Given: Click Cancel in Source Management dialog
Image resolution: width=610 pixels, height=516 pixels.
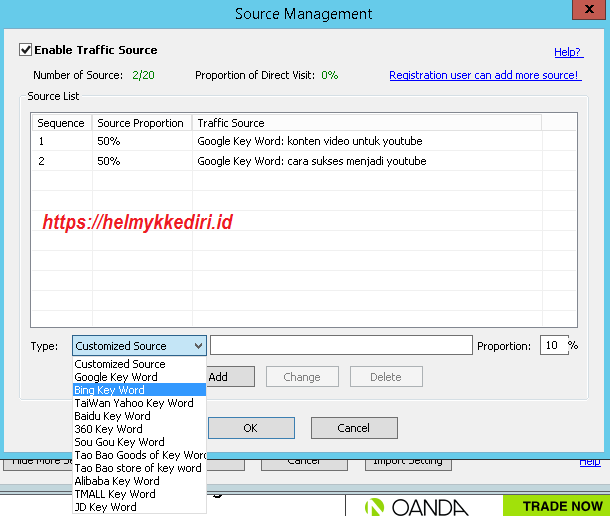Looking at the screenshot, I should click(354, 428).
